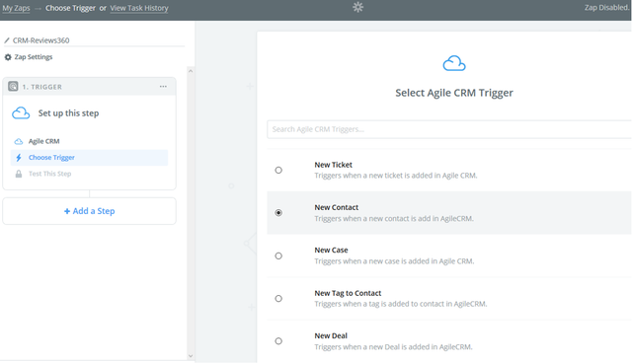
Task: Click the cloud icon beside Set up this step
Action: (21, 113)
